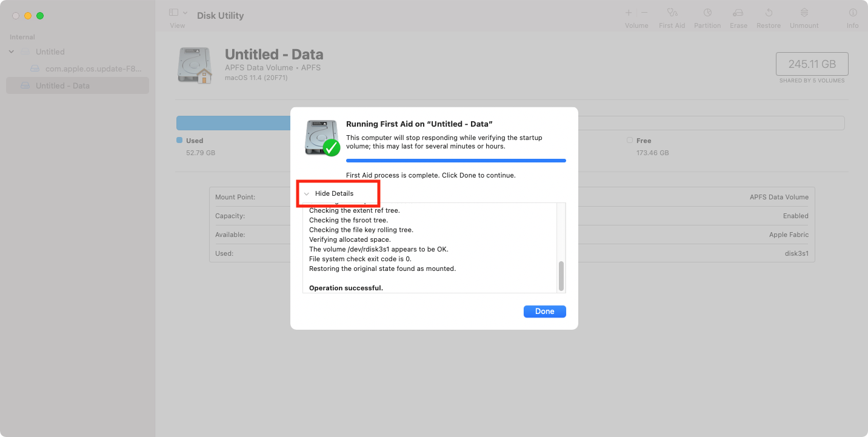
Task: Click the 'SHARED BY 5 VOLUMES' label
Action: tap(812, 81)
